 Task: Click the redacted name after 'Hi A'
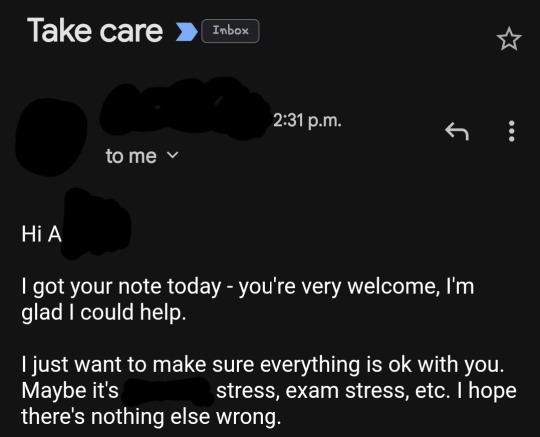[96, 223]
